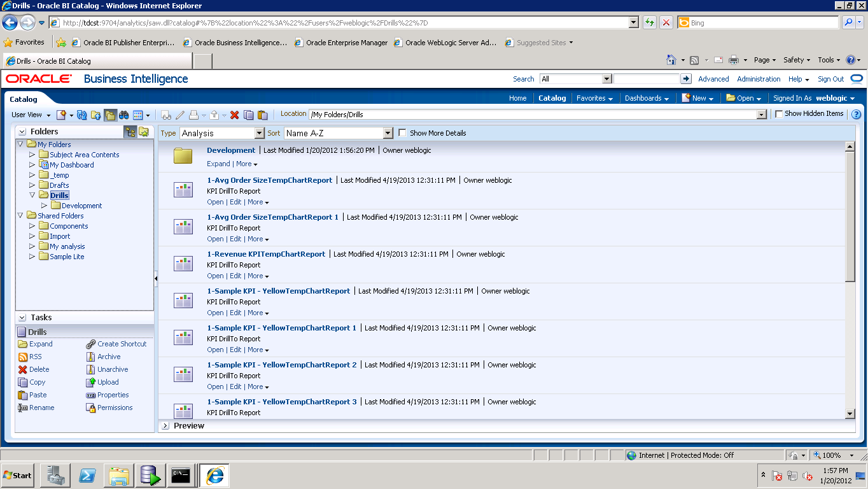Collapse the Tasks pane header
The image size is (868, 489).
[x=22, y=318]
